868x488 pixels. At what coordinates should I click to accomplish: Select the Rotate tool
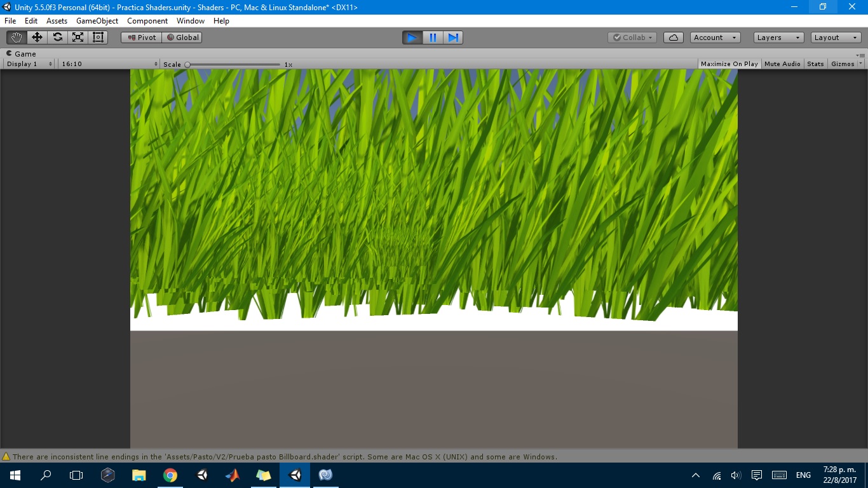(x=57, y=37)
